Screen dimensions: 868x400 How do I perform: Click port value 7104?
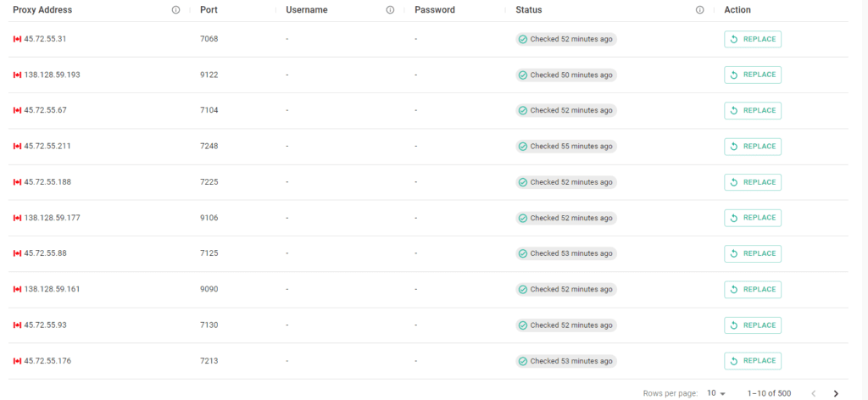coord(209,111)
